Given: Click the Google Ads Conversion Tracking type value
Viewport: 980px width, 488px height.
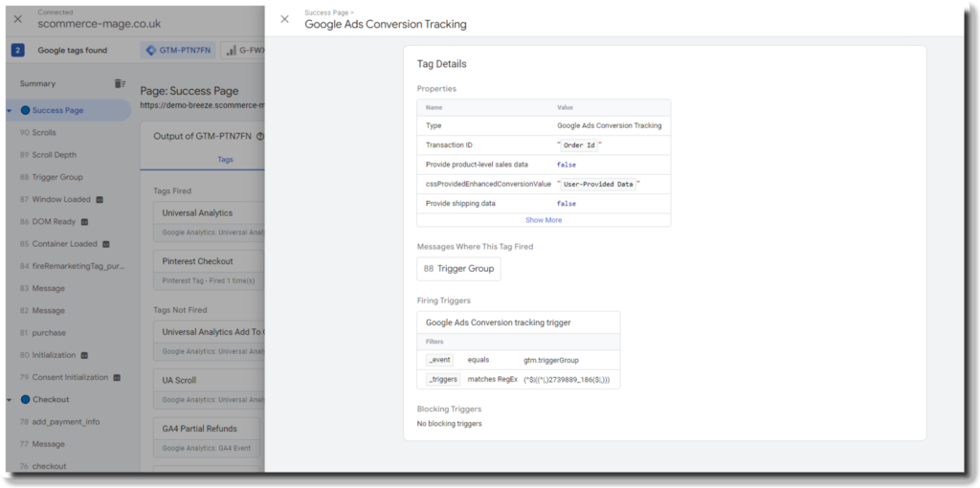Looking at the screenshot, I should pyautogui.click(x=610, y=125).
